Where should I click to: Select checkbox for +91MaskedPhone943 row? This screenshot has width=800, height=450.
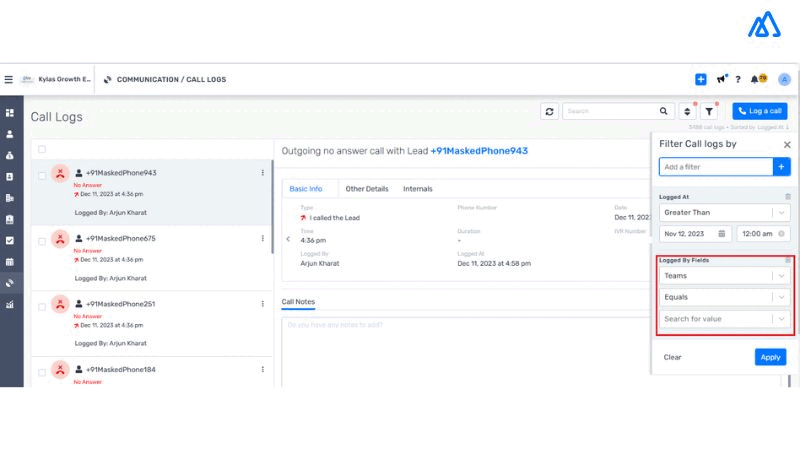42,176
